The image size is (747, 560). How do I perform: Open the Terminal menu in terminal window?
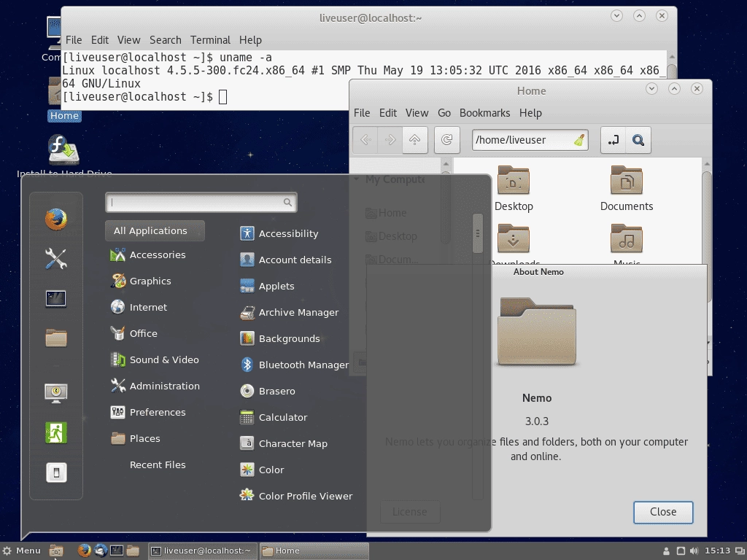[210, 40]
